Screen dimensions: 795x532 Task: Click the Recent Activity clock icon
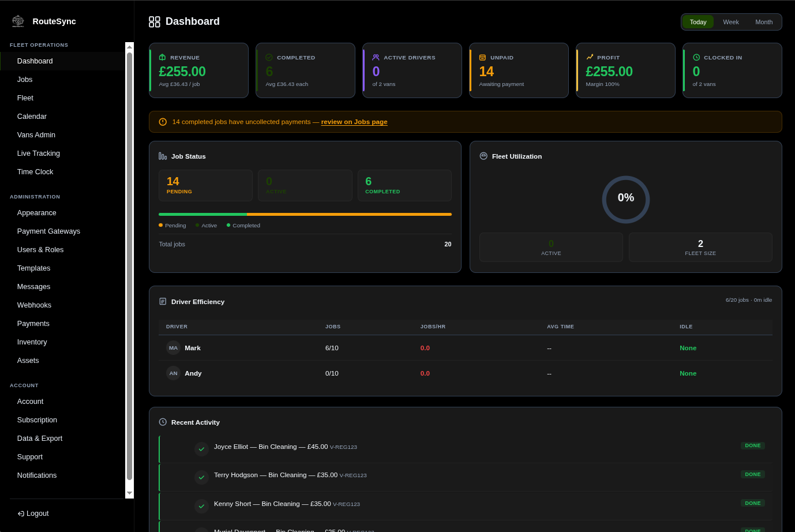tap(163, 422)
